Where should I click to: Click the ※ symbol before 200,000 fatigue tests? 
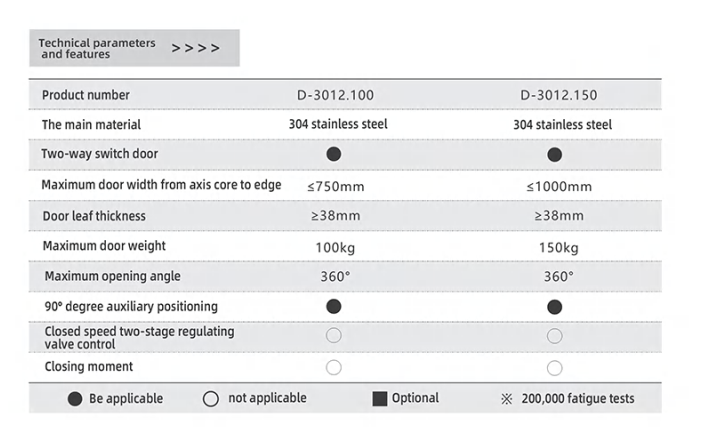coord(507,398)
